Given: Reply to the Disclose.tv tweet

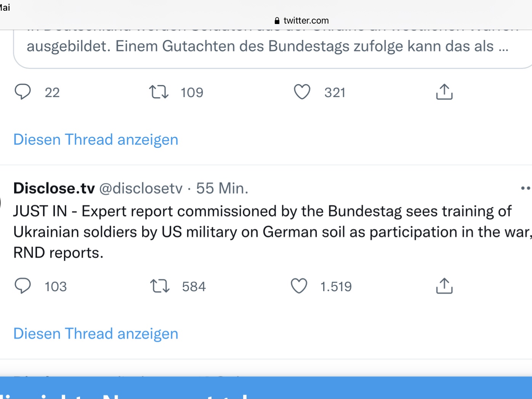Looking at the screenshot, I should [23, 286].
